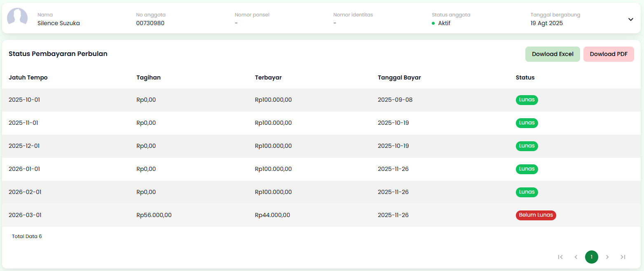Click the Dowload Excel button

pyautogui.click(x=552, y=54)
